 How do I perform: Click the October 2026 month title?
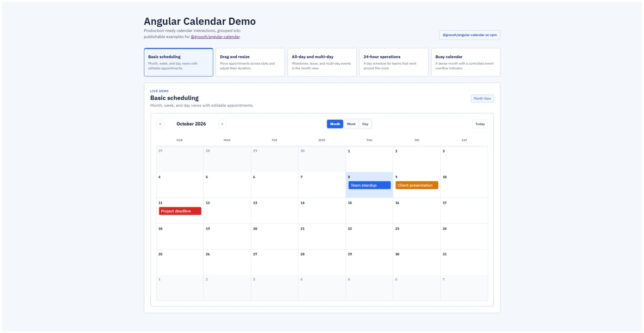pyautogui.click(x=191, y=124)
